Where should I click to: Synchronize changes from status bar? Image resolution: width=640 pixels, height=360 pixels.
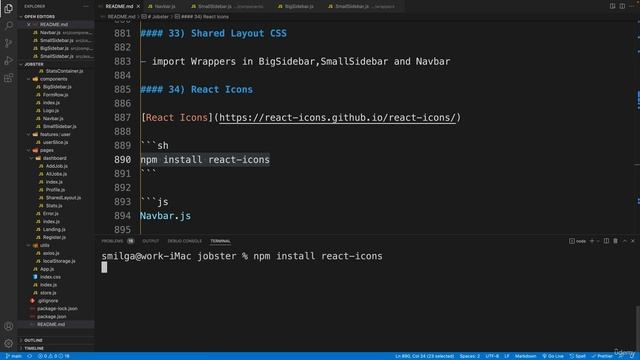coord(30,356)
